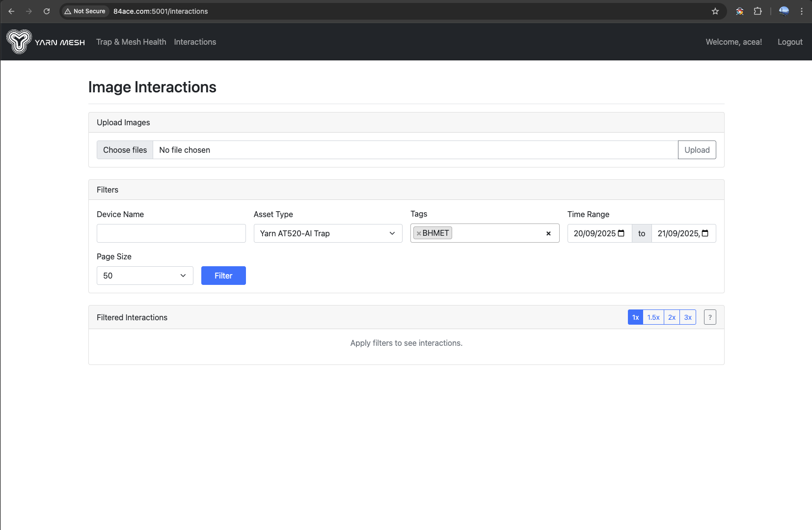Select the 1x zoom option
This screenshot has height=530, width=812.
point(635,317)
